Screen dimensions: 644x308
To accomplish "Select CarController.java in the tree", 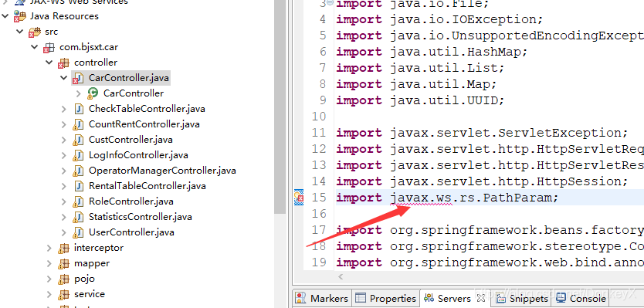I will [x=128, y=78].
